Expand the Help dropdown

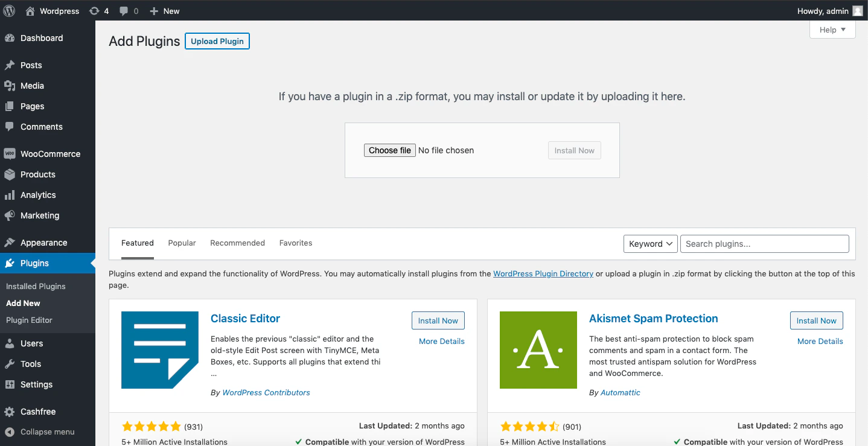[832, 30]
